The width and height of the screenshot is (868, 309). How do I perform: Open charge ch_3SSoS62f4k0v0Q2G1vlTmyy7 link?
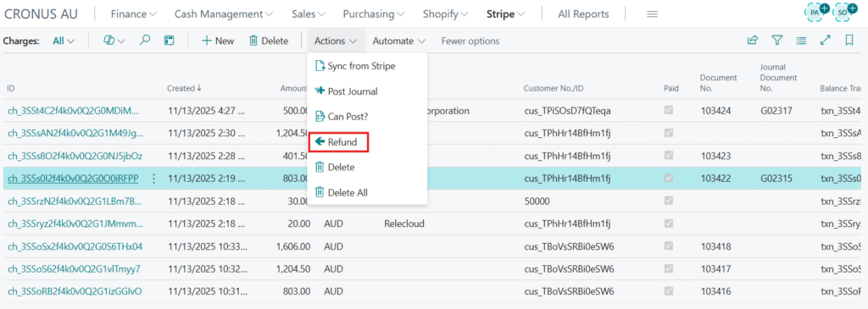[74, 269]
